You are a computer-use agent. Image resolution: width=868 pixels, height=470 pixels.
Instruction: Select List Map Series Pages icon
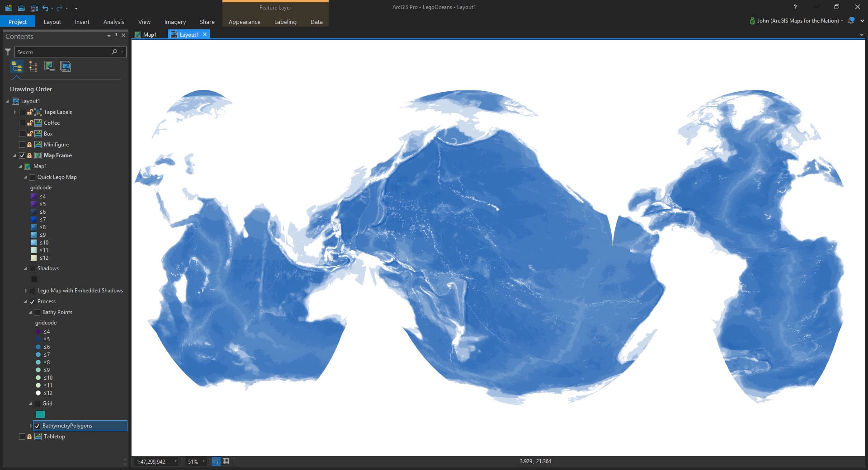tap(66, 67)
